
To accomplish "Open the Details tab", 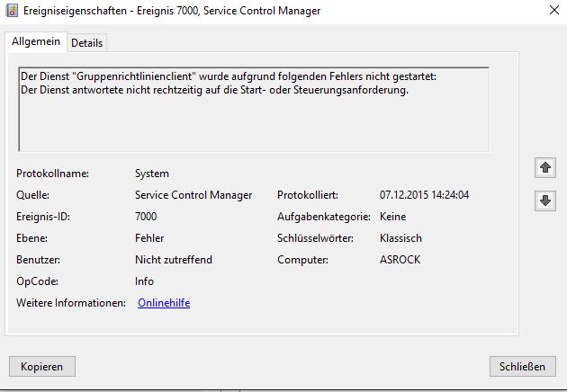I will tap(87, 42).
